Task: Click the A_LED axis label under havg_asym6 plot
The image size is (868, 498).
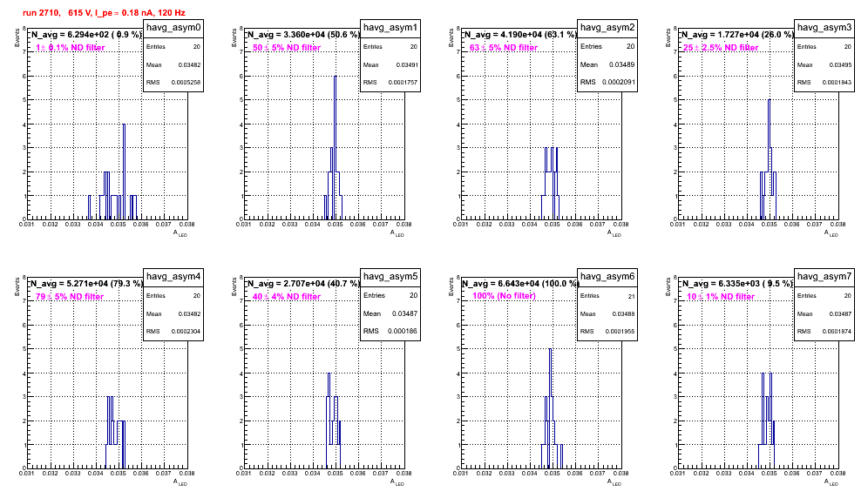Action: click(614, 482)
